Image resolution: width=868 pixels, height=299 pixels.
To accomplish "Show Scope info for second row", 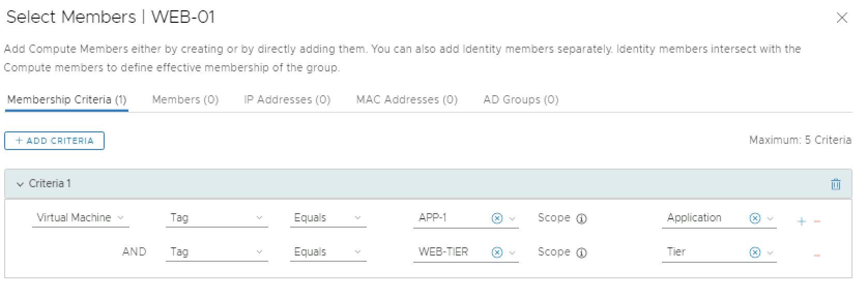I will [x=582, y=253].
